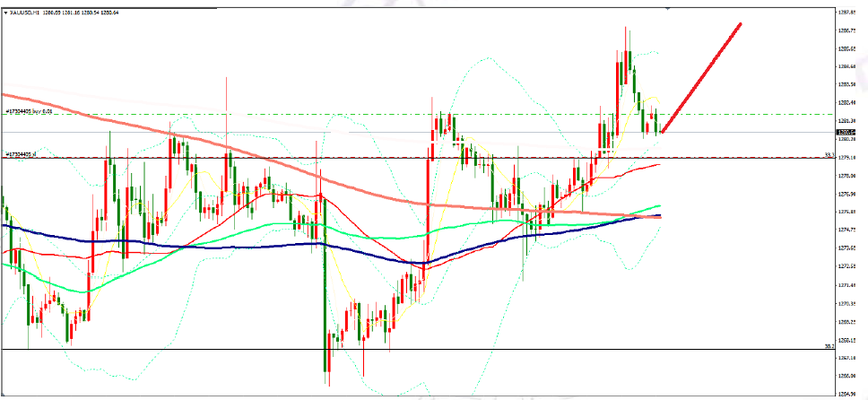The height and width of the screenshot is (400, 868).
Task: Click the 1273.65 price on the scale
Action: tap(847, 248)
